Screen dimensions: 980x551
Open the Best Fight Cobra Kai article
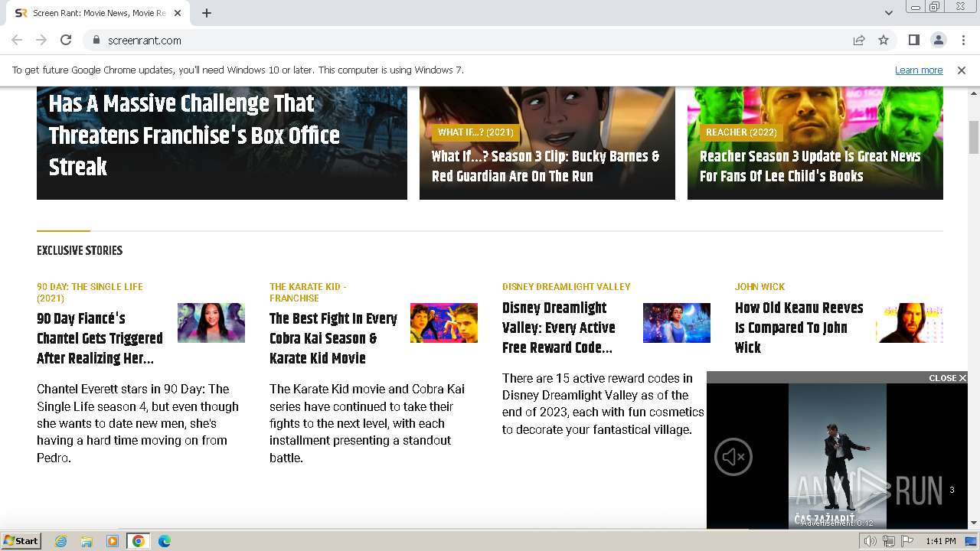(333, 338)
